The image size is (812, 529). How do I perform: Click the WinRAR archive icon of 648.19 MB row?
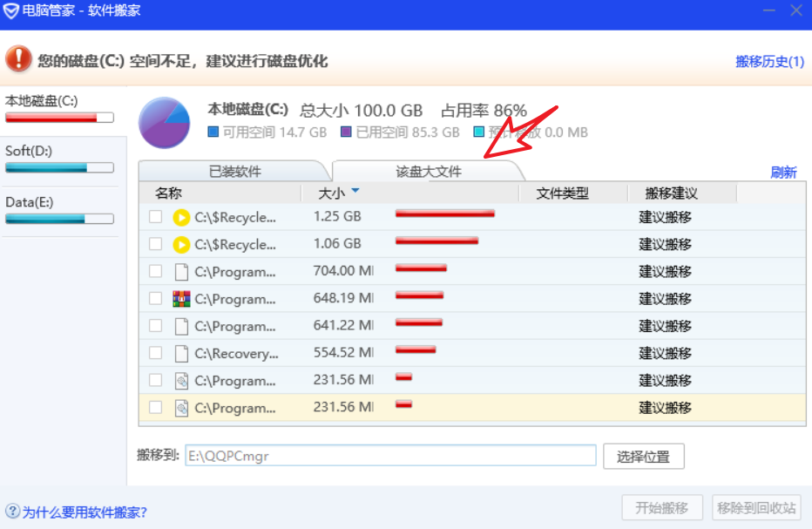click(181, 299)
